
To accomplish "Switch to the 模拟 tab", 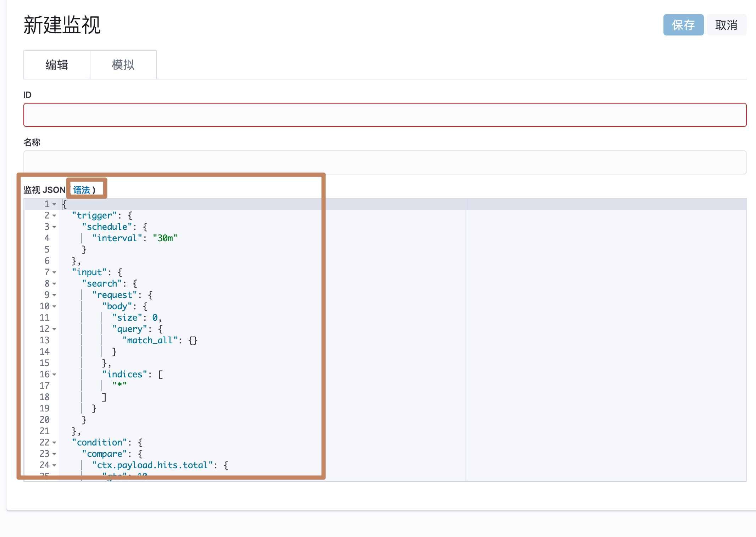I will coord(123,65).
